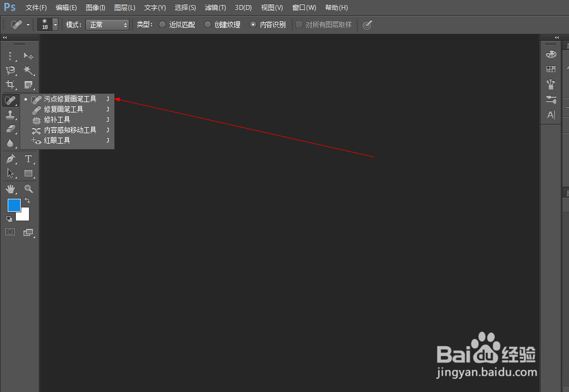The image size is (569, 392).
Task: Select the Move tool
Action: tap(28, 56)
